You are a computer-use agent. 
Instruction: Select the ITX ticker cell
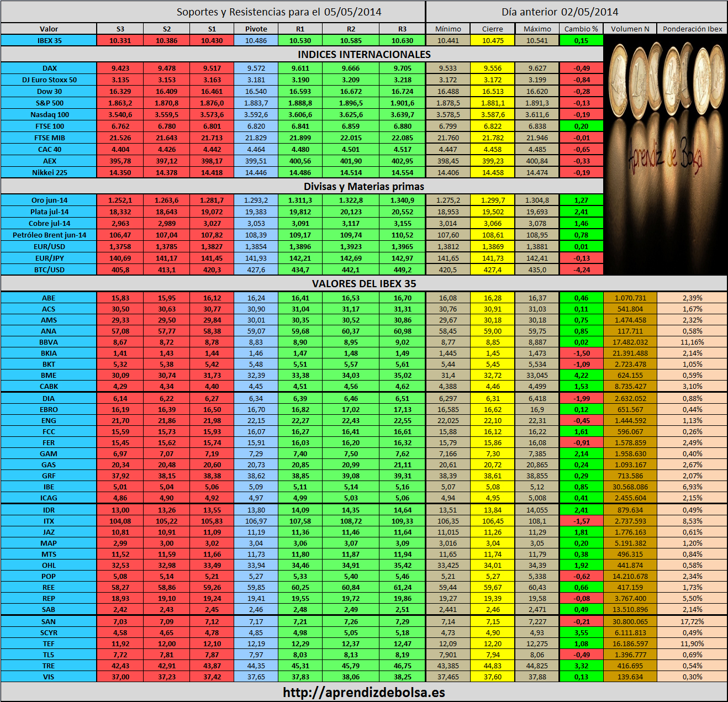click(x=49, y=521)
